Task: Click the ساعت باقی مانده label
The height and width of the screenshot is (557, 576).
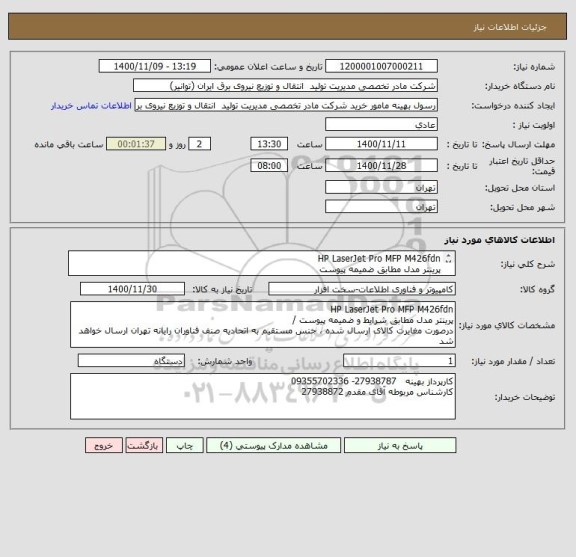Action: 69,144
